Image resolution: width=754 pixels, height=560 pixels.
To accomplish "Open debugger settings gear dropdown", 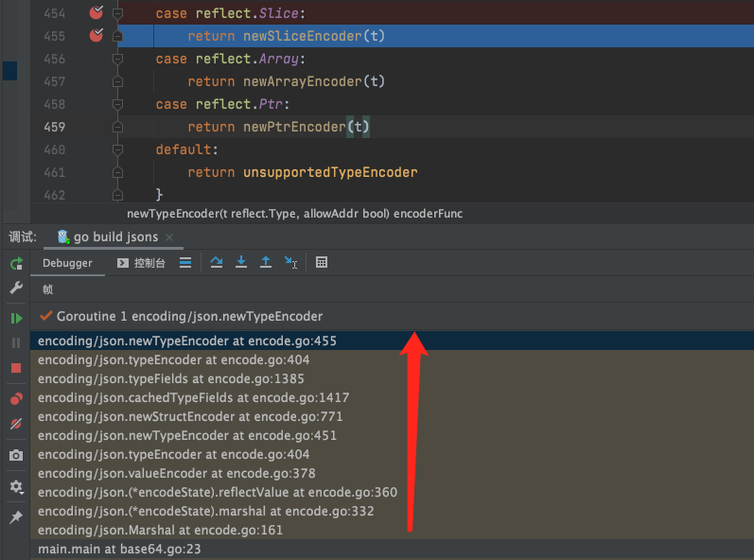I will point(16,487).
